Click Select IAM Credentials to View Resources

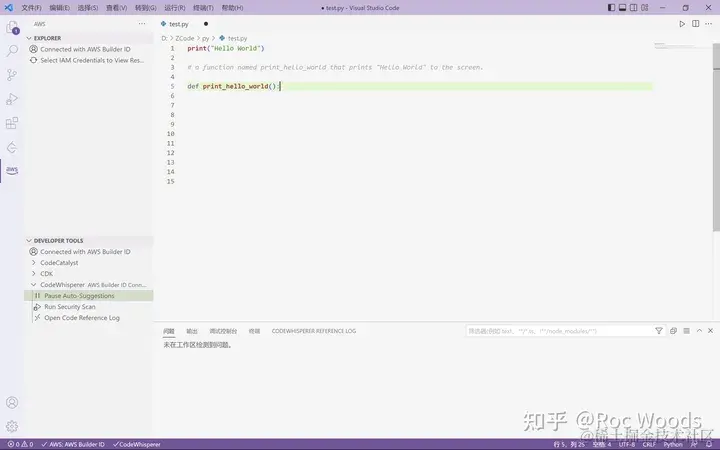(x=89, y=60)
